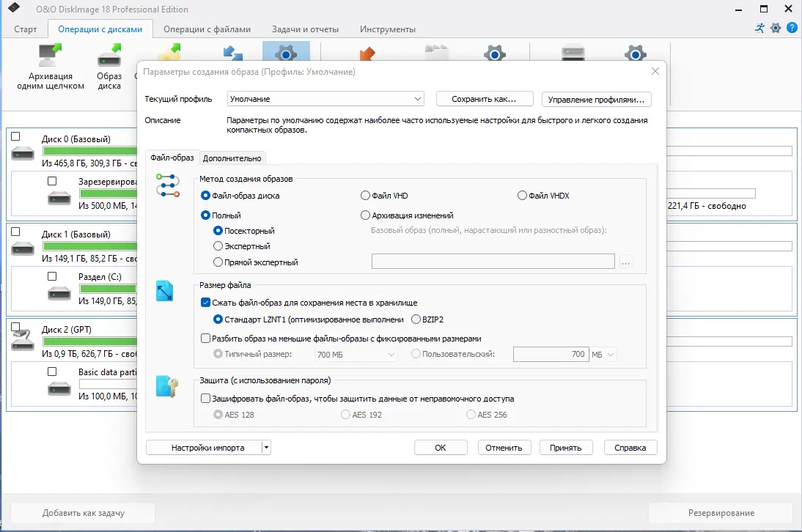Click Disk 0 green usage bar
The image size is (802, 532).
coord(90,151)
